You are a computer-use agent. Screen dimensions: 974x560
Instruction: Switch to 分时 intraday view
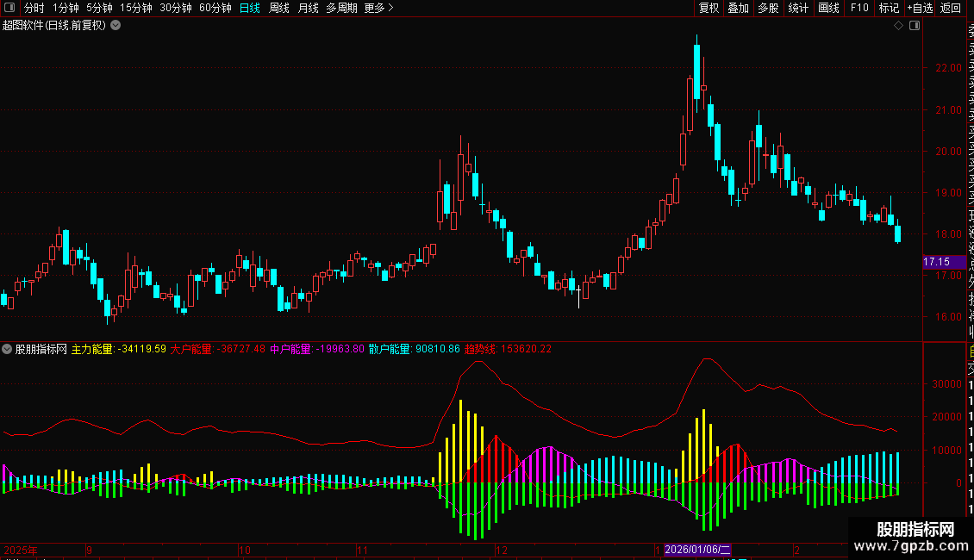34,8
